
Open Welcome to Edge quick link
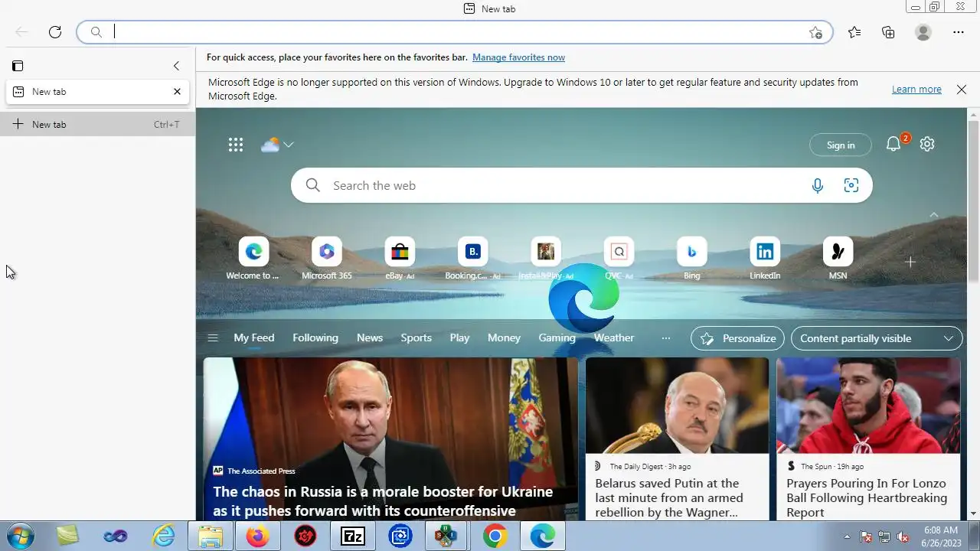click(253, 259)
